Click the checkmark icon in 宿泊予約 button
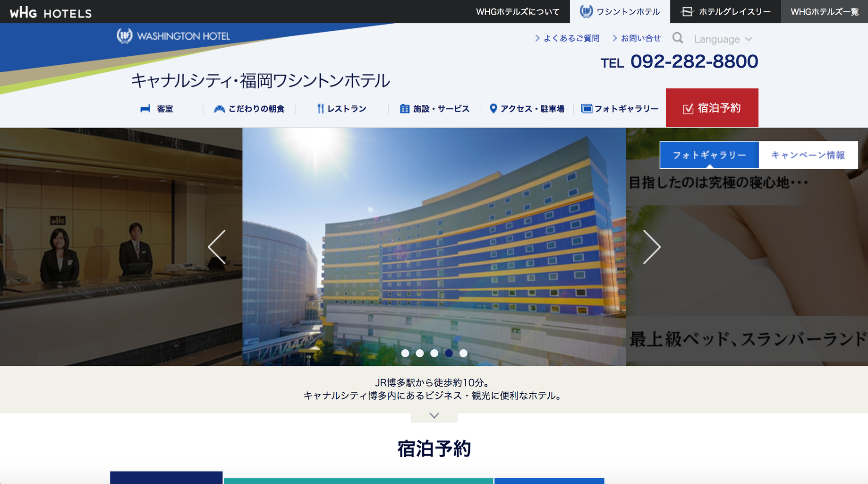 tap(689, 109)
